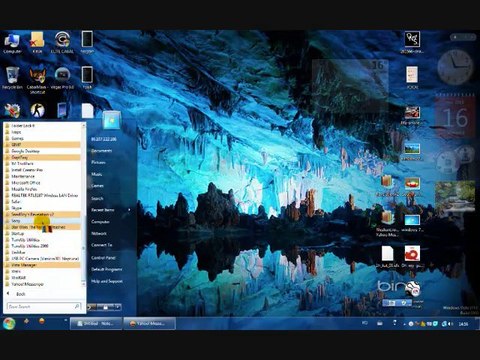480x360 pixels.
Task: Click the volume speaker tray icon
Action: [x=451, y=323]
